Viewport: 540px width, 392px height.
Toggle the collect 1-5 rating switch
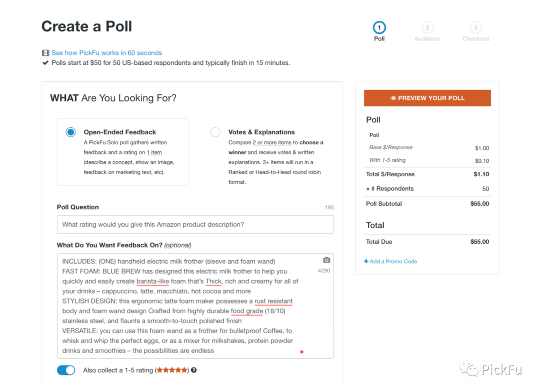pos(66,370)
